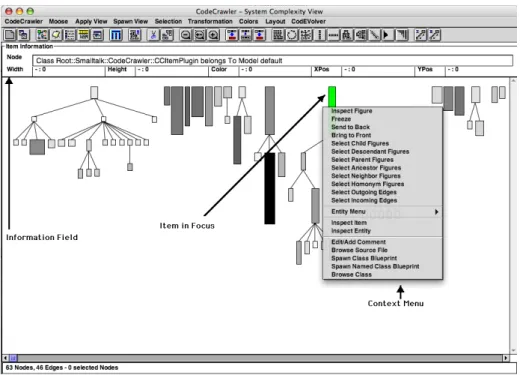Apply the vertical tree layout icon
This screenshot has width=520, height=375.
347,35
